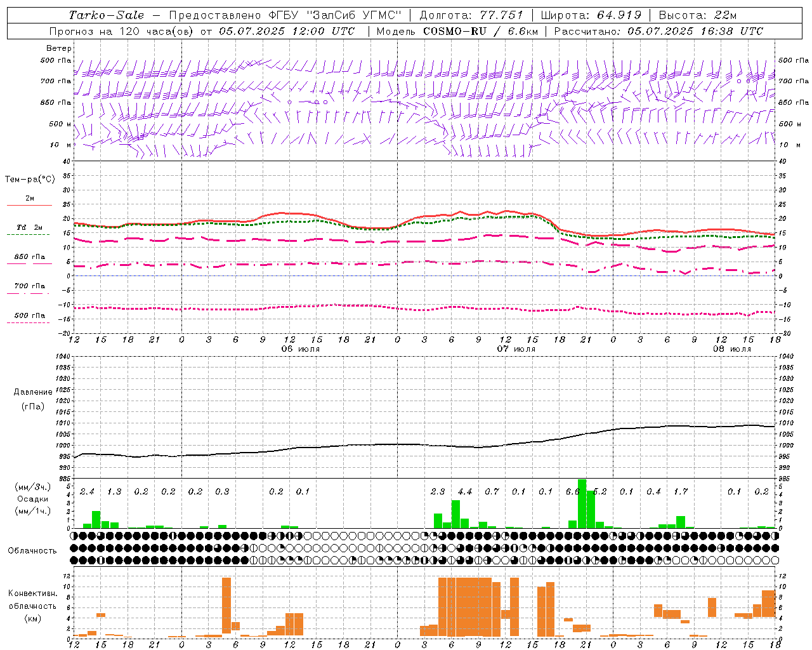Click the "(мм/3ч.)" precipitation unit label
Viewport: 812px width, 650px height.
click(33, 487)
